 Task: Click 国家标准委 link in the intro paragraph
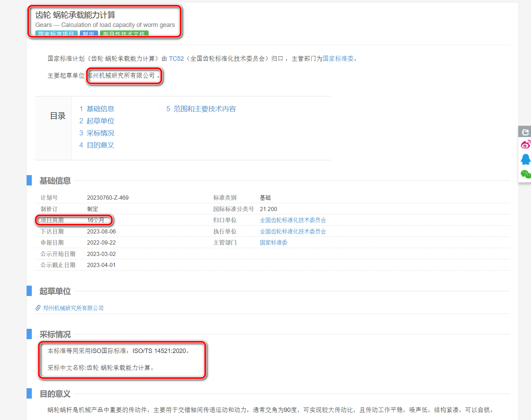338,59
